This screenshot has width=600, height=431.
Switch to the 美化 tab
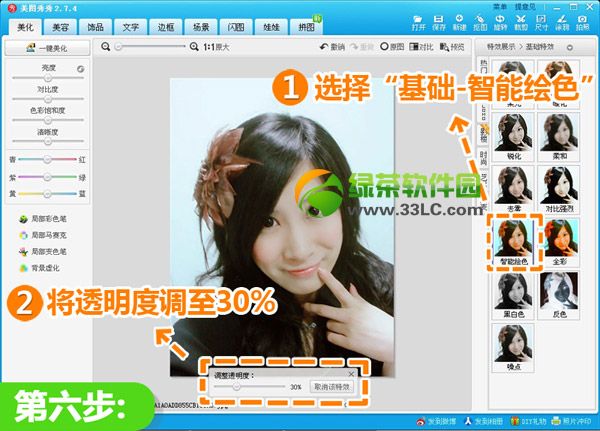coord(25,27)
